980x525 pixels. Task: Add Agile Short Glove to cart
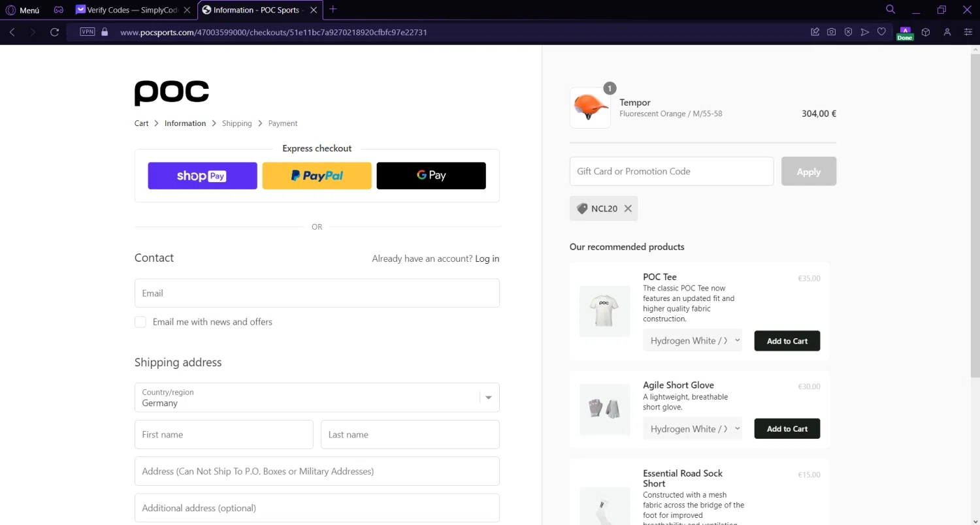click(787, 428)
